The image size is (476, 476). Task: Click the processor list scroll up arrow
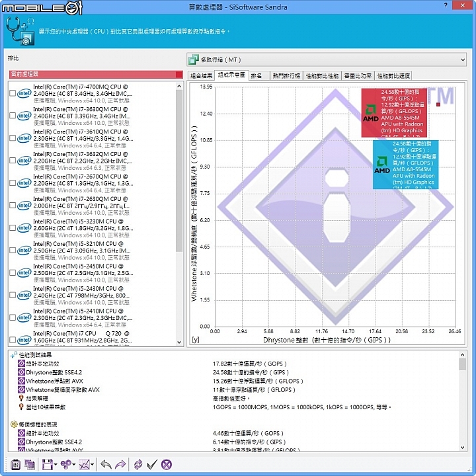pyautogui.click(x=179, y=86)
